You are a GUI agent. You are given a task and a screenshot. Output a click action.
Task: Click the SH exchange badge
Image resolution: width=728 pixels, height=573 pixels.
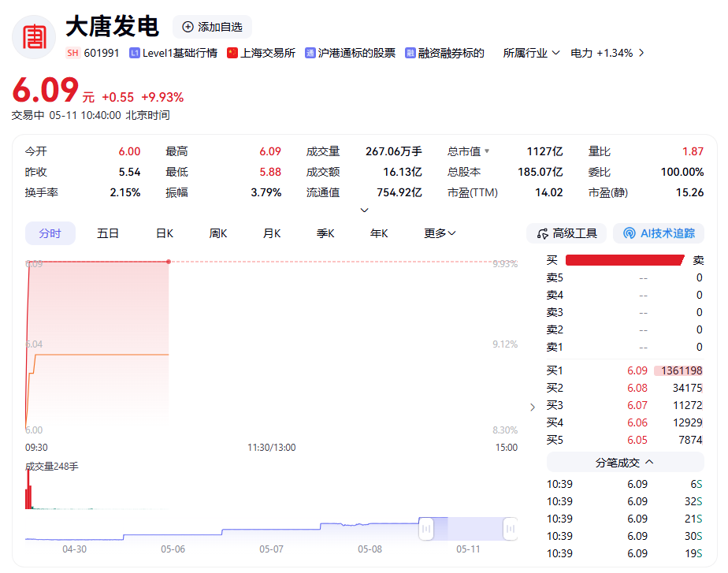72,53
